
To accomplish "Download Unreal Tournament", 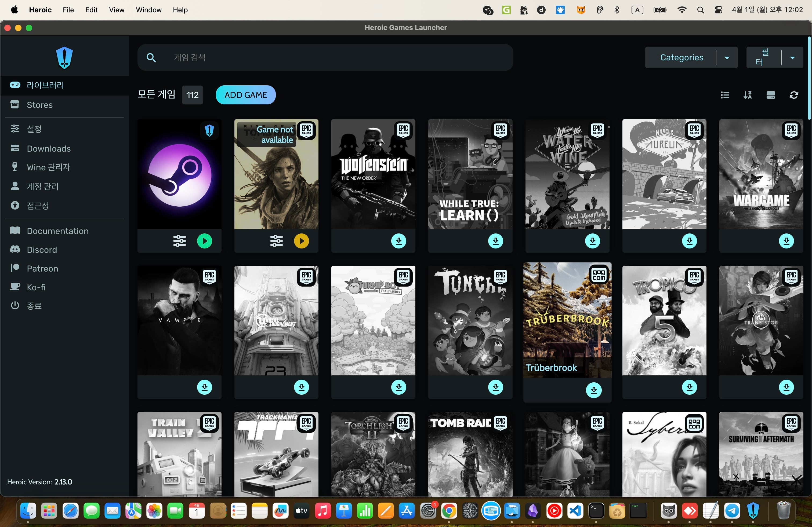I will click(x=302, y=387).
